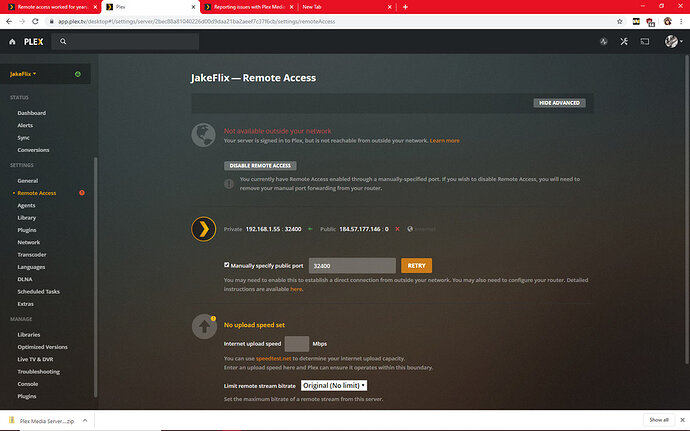Open a new browser tab with plus
The width and height of the screenshot is (690, 431).
405,7
